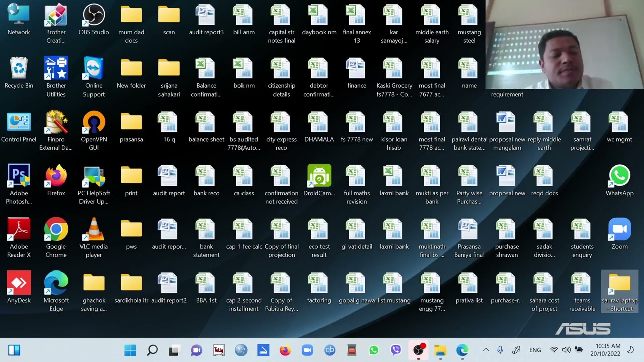Viewport: 644px width, 362px height.
Task: Select the 'factoring' spreadsheet
Action: pyautogui.click(x=319, y=288)
